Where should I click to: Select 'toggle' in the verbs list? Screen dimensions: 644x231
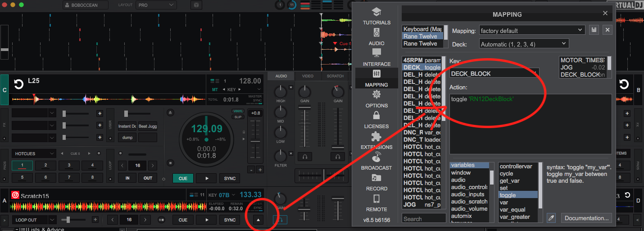(x=518, y=195)
